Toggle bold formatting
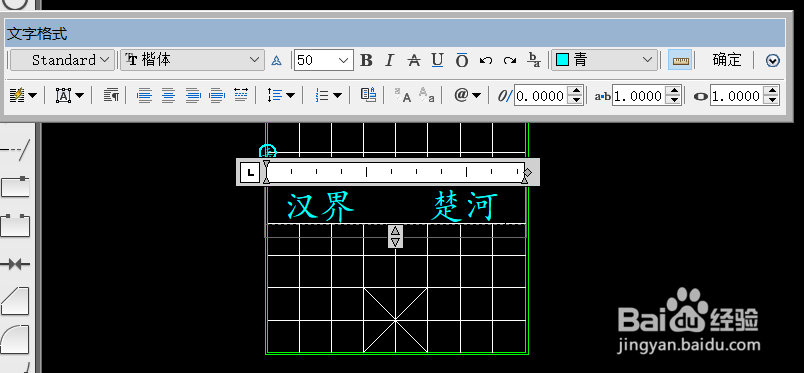The image size is (804, 373). click(x=366, y=61)
